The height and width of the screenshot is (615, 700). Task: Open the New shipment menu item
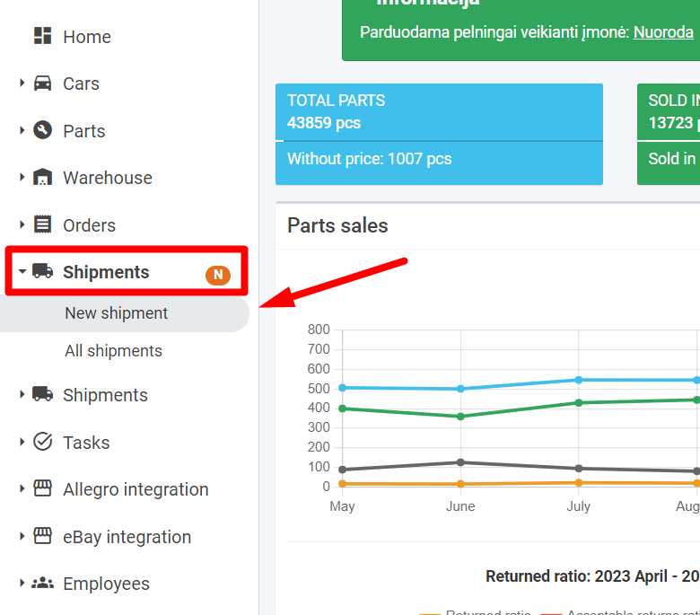click(x=116, y=313)
